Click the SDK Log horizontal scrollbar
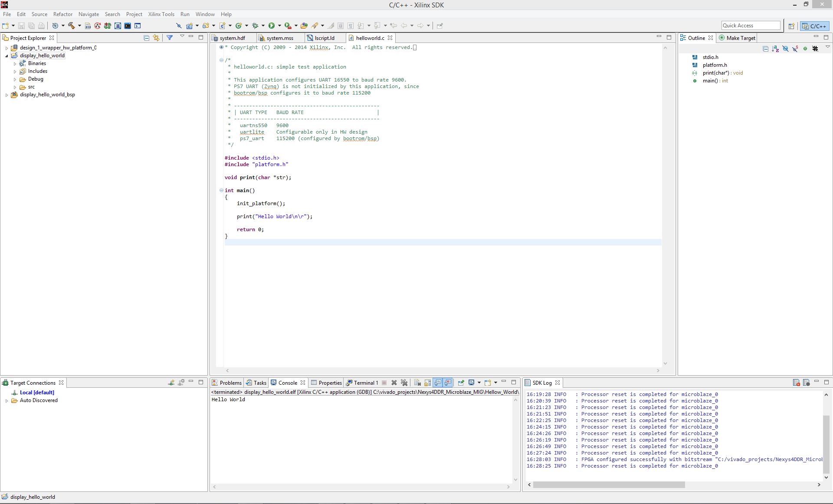833x504 pixels. [x=609, y=484]
